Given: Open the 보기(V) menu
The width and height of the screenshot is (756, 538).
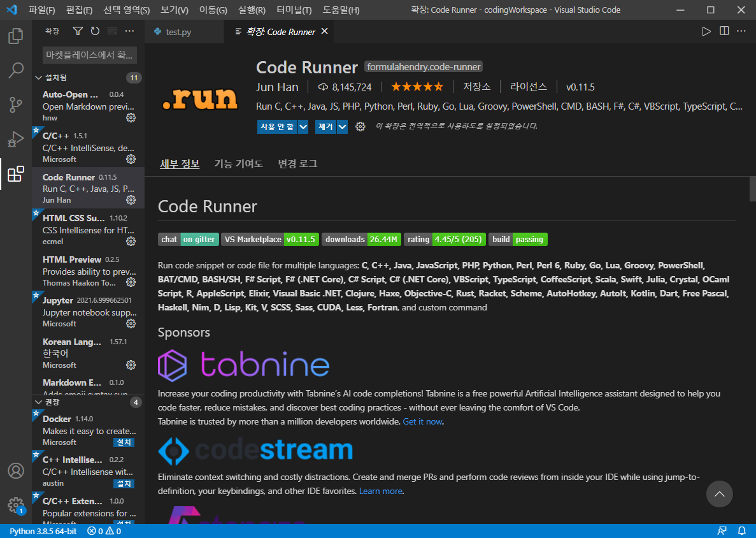Looking at the screenshot, I should (x=174, y=10).
